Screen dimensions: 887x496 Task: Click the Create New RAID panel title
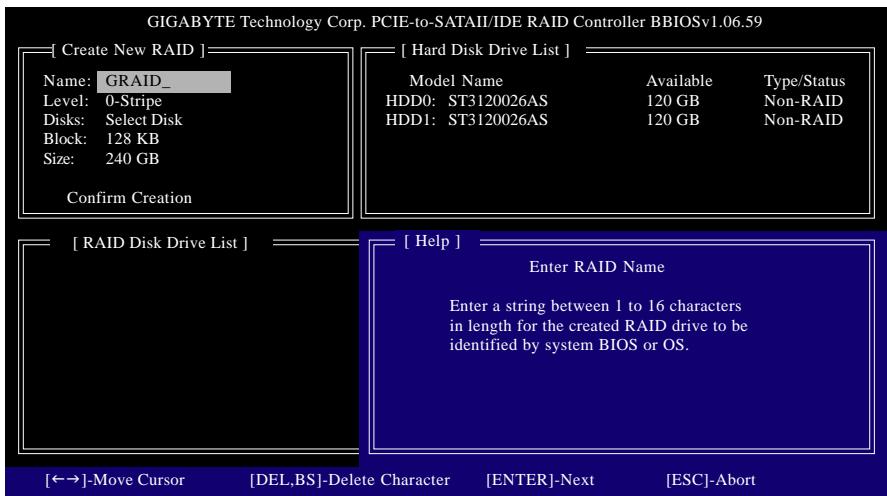pos(129,50)
